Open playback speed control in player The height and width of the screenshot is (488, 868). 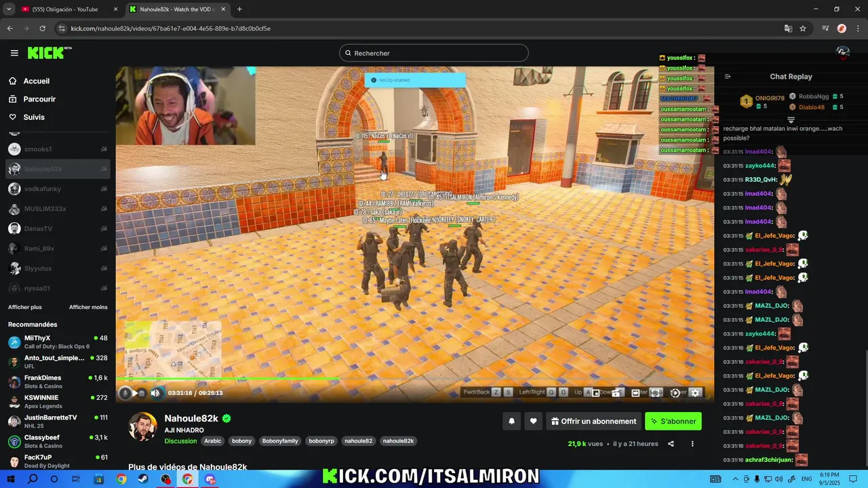coord(675,393)
